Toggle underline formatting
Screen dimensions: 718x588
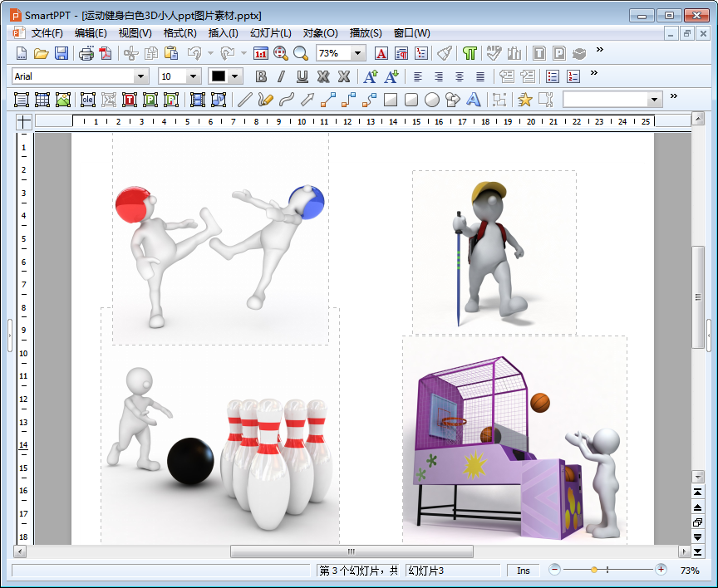coord(302,76)
